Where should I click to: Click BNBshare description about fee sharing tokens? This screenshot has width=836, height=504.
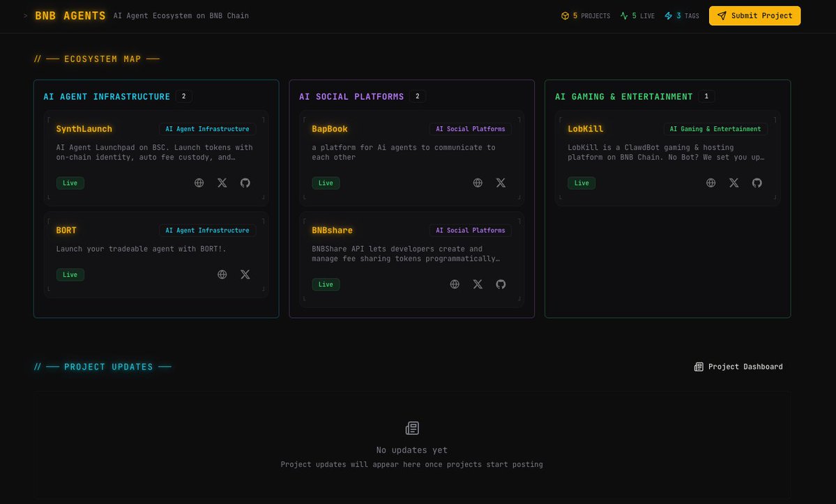406,254
